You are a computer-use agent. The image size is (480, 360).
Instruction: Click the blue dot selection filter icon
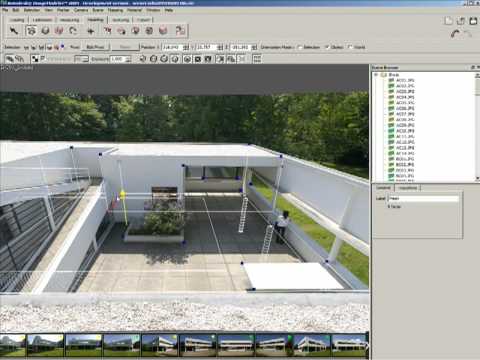click(x=62, y=46)
